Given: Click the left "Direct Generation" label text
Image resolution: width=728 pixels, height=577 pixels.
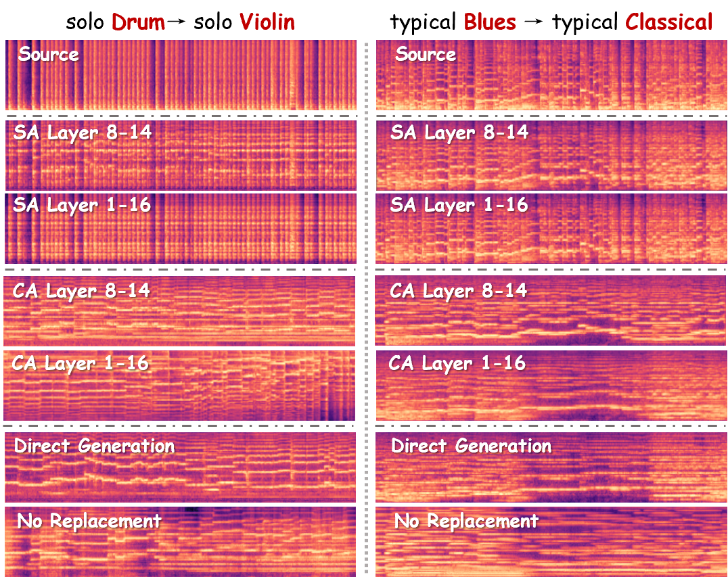Looking at the screenshot, I should point(94,446).
